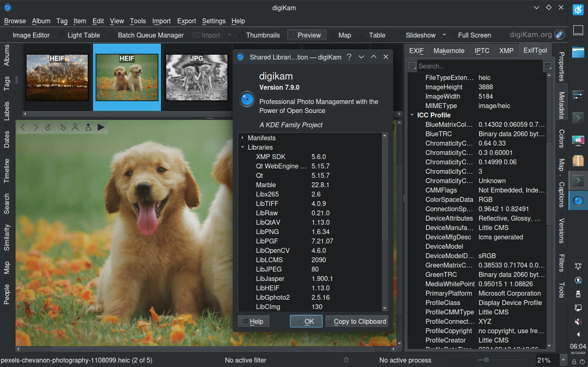Image resolution: width=588 pixels, height=367 pixels.
Task: Rotate the image counterclockwise
Action: [x=49, y=127]
